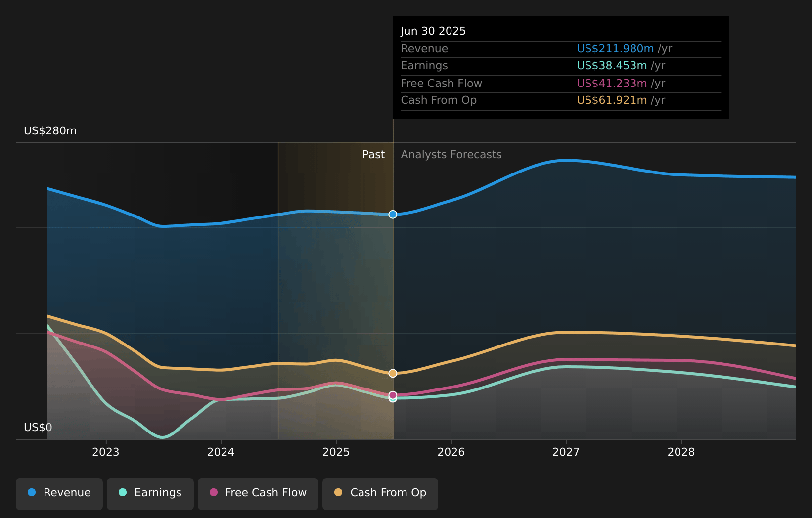
Task: Click the Free Cash Flow data marker
Action: (x=393, y=395)
